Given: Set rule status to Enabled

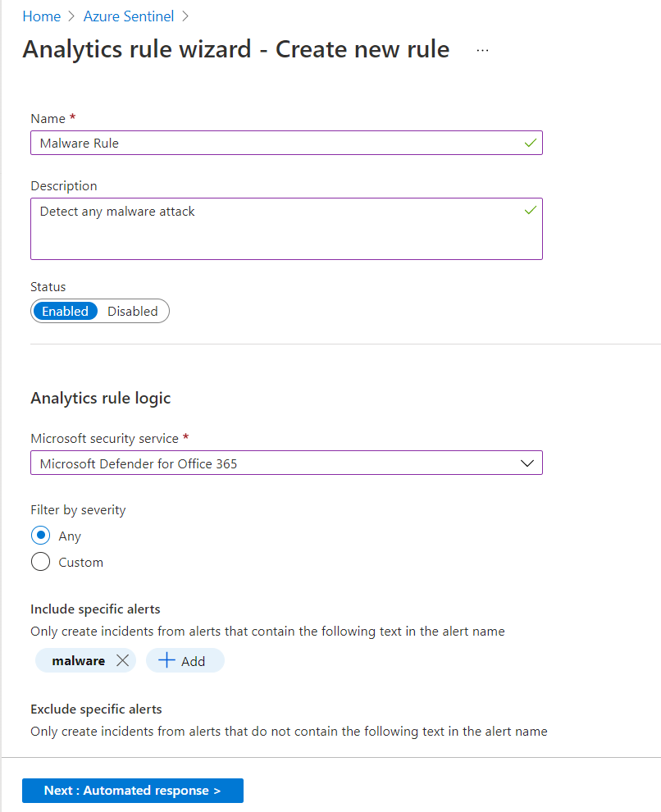Looking at the screenshot, I should [66, 312].
